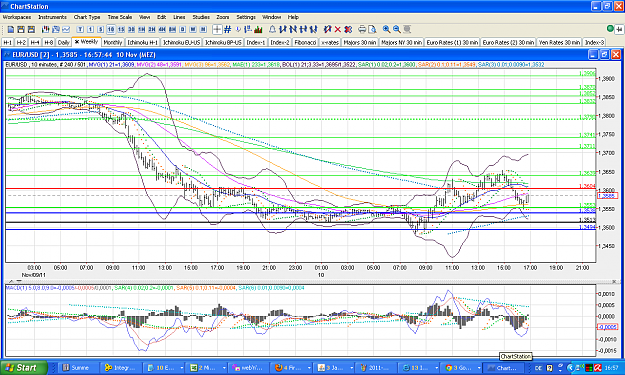Click the candlestick chart type icon
625x375 pixels.
click(x=45, y=29)
